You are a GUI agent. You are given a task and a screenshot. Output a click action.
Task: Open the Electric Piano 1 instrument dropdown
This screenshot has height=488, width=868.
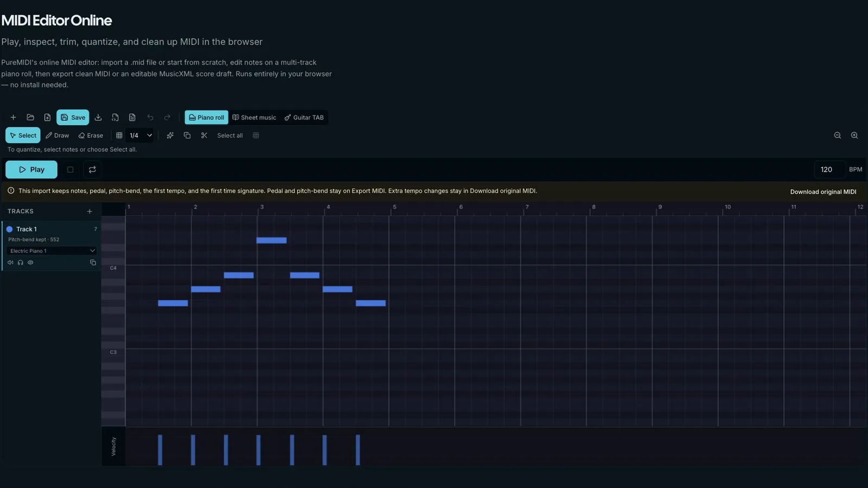point(52,251)
